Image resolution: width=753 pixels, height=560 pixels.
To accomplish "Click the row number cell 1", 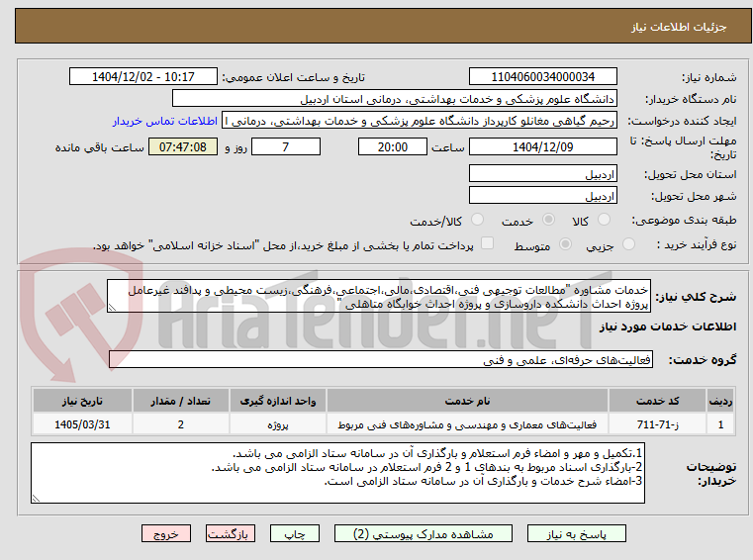I will point(720,424).
